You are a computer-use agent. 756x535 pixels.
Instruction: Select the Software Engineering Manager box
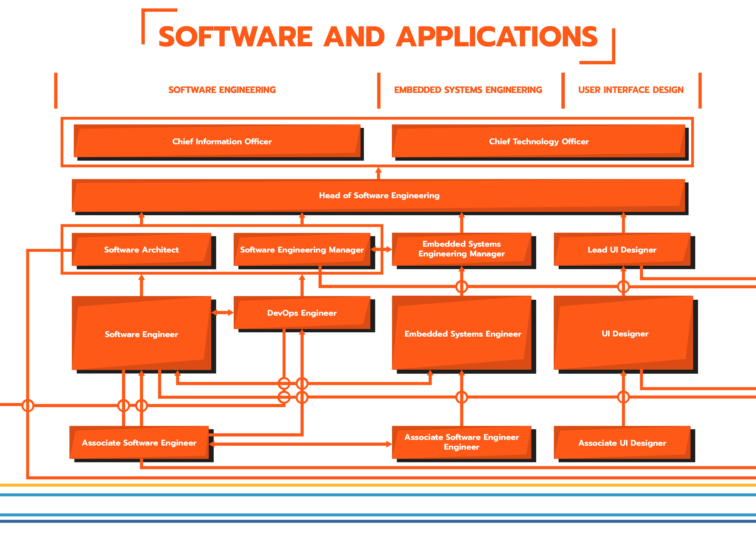[x=302, y=249]
